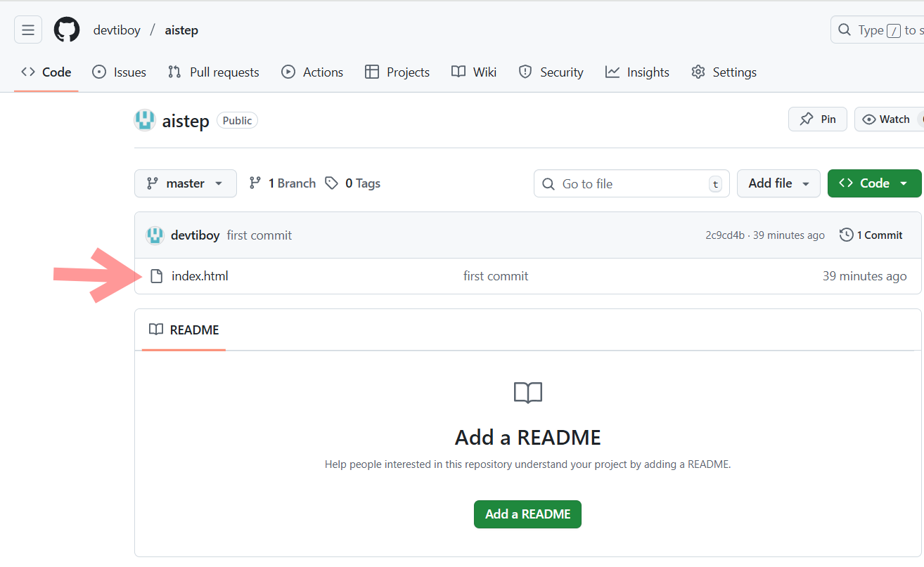Viewport: 924px width, 567px height.
Task: Go to the Pull requests tab
Action: 214,72
